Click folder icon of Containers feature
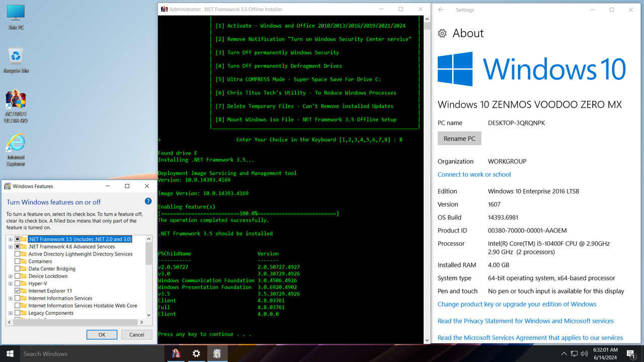 tap(24, 261)
